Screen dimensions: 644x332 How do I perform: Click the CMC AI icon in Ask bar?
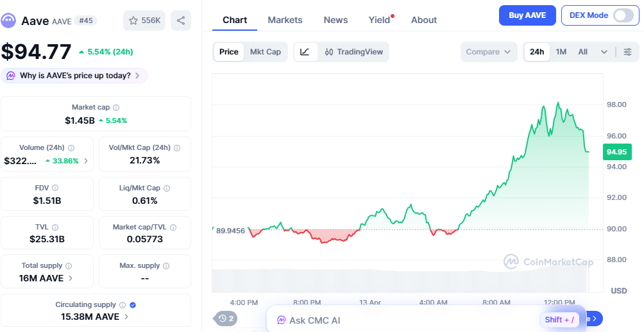pos(282,320)
